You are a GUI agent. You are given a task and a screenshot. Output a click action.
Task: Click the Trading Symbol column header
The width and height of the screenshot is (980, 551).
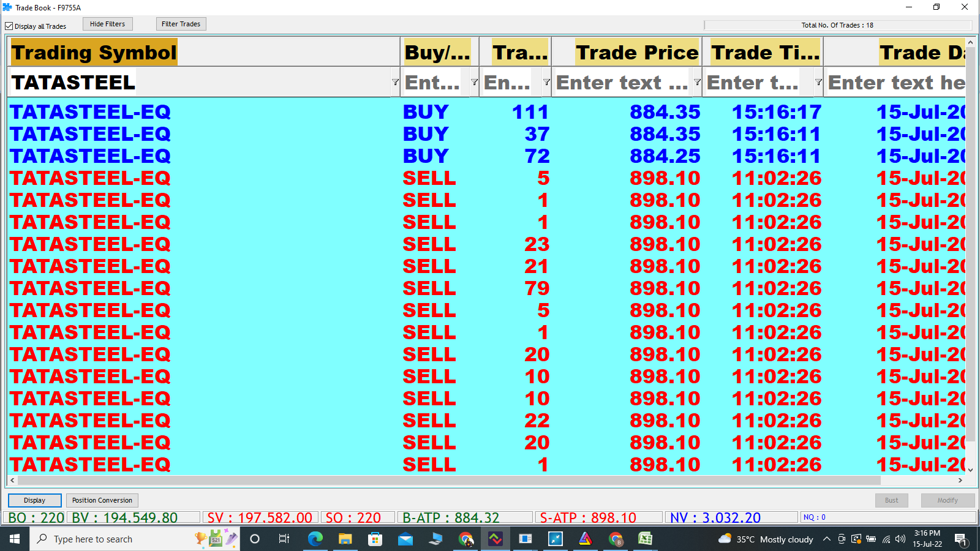click(204, 52)
